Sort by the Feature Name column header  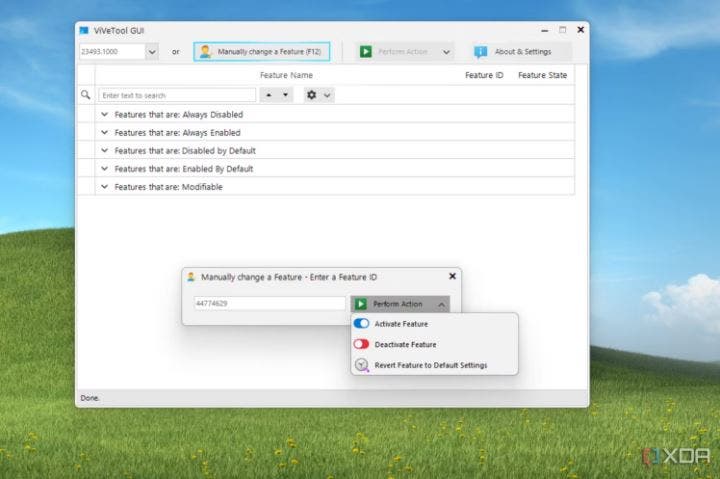click(286, 75)
